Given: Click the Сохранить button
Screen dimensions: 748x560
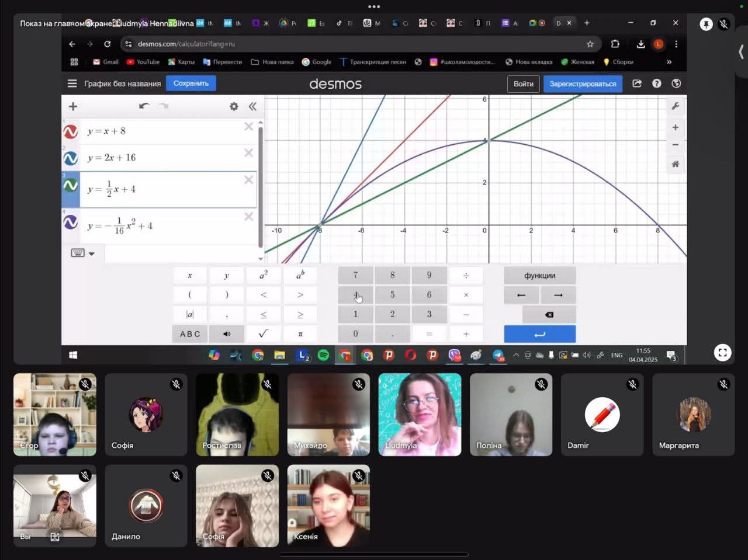Looking at the screenshot, I should (191, 84).
